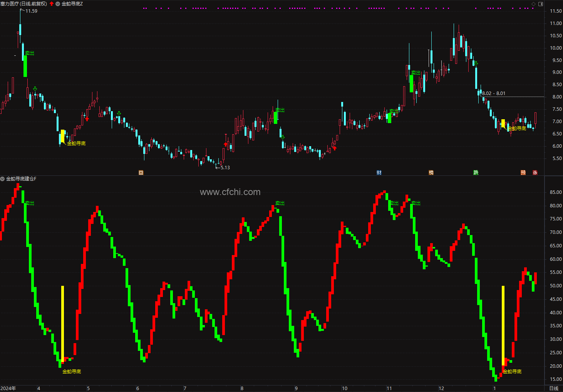Click the 金蛇寻底Z indicator name
Viewport: 563px width, 392px height.
[72, 4]
